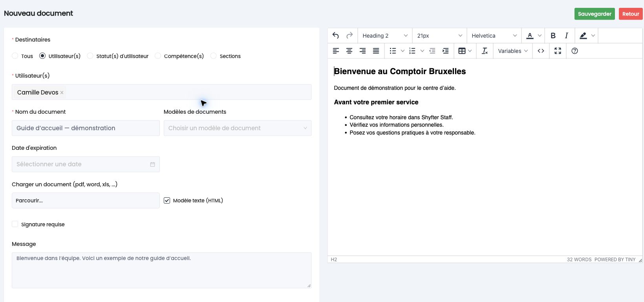Expand the highlight color picker arrow
The width and height of the screenshot is (644, 302).
(x=593, y=36)
